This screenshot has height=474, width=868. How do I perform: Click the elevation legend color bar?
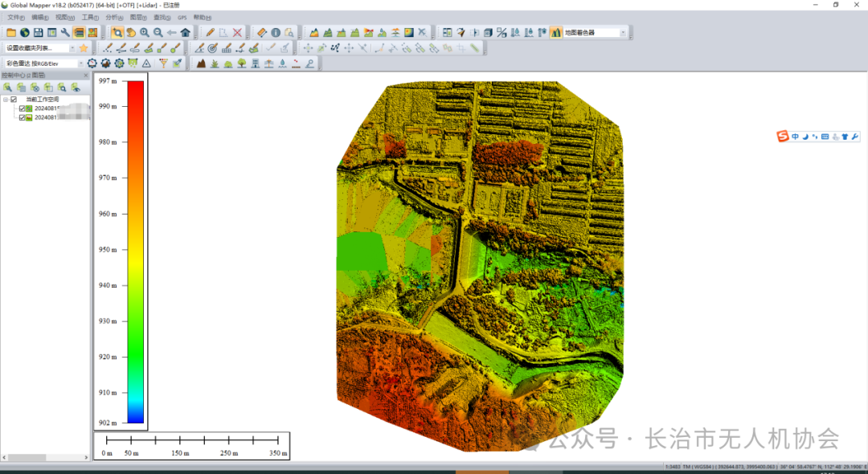coord(136,251)
